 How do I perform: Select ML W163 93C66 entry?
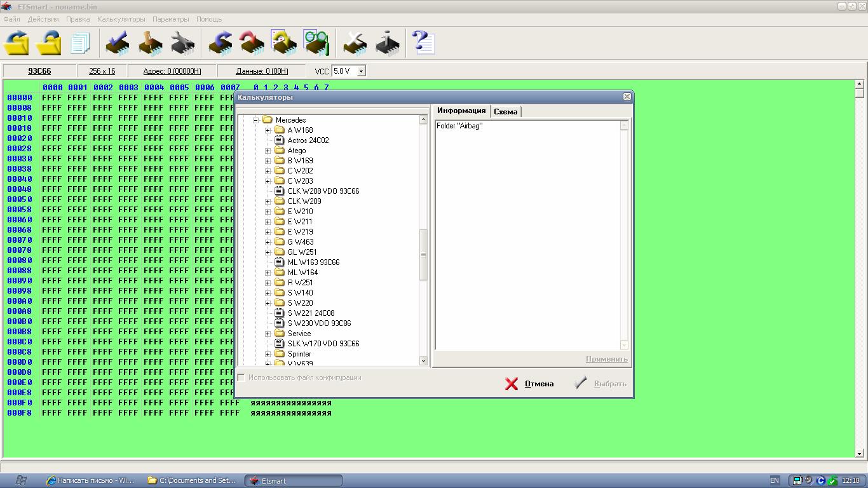[313, 262]
